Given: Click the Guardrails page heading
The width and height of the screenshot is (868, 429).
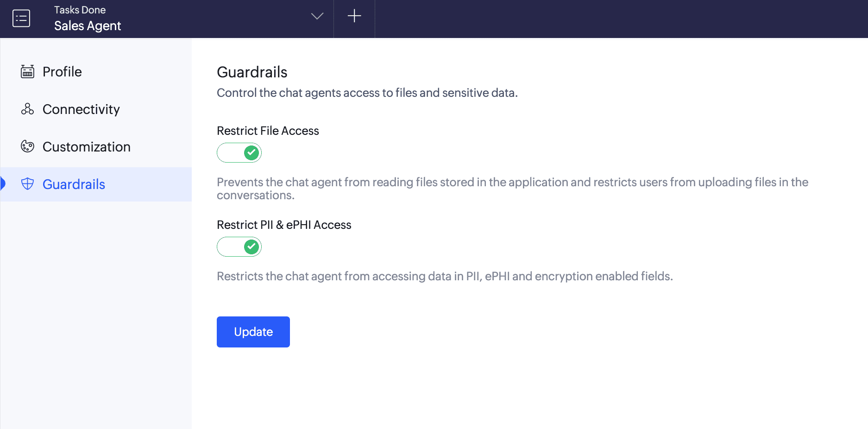Looking at the screenshot, I should click(252, 72).
